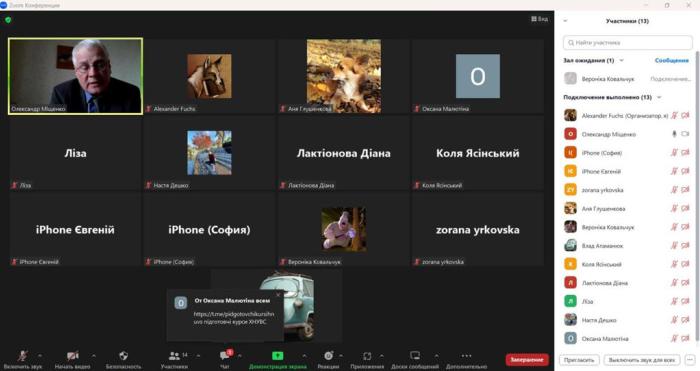The image size is (700, 371).
Task: Click crossed camera icon beside Коля Ясінський
Action: point(685,264)
